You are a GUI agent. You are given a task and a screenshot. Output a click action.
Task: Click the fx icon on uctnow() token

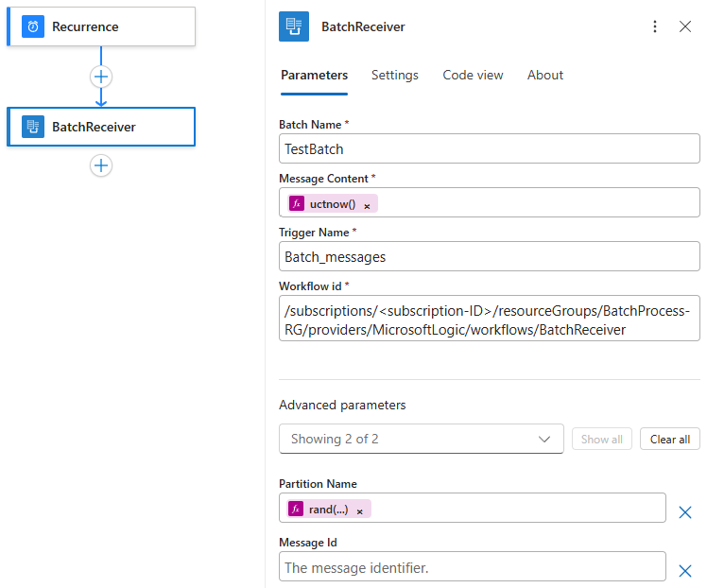coord(297,204)
